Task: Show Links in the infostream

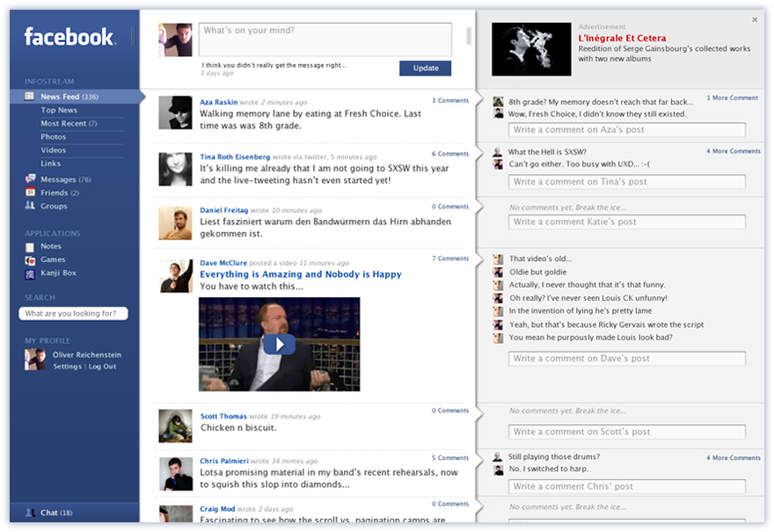Action: click(51, 164)
